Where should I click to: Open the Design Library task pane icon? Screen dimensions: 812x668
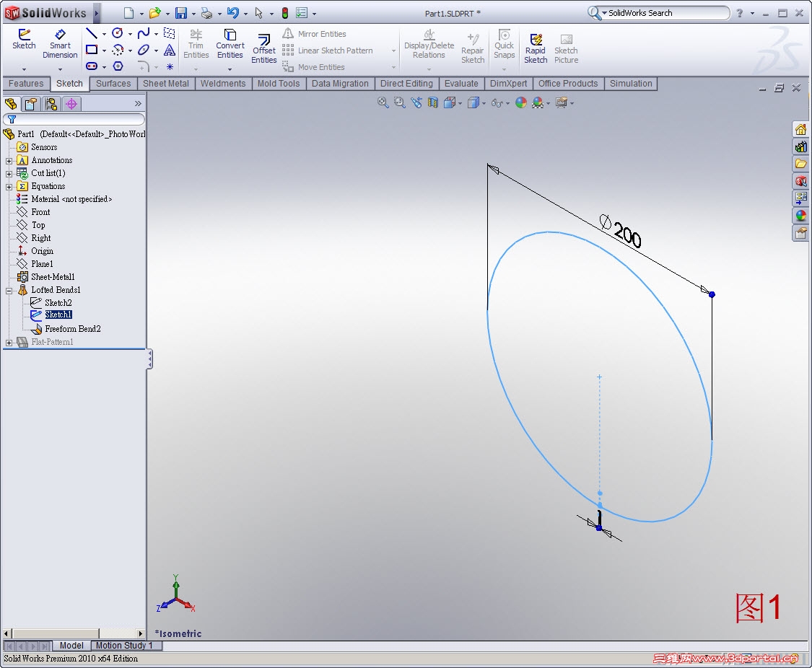click(800, 146)
